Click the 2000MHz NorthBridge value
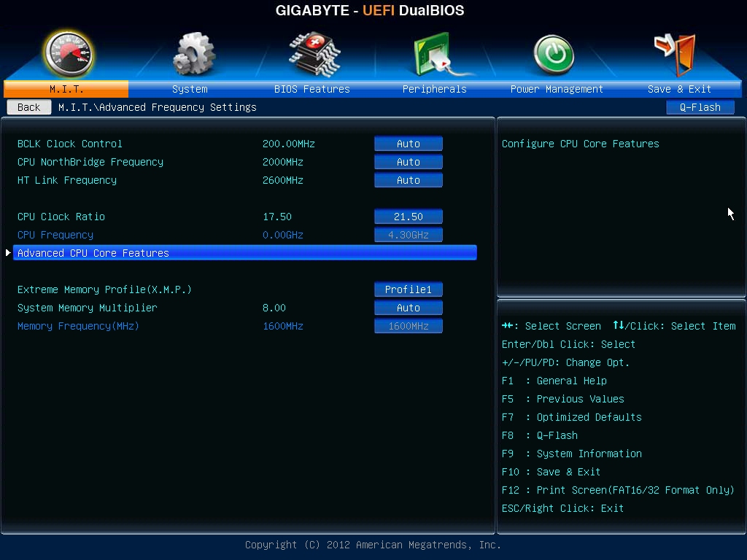 click(283, 162)
